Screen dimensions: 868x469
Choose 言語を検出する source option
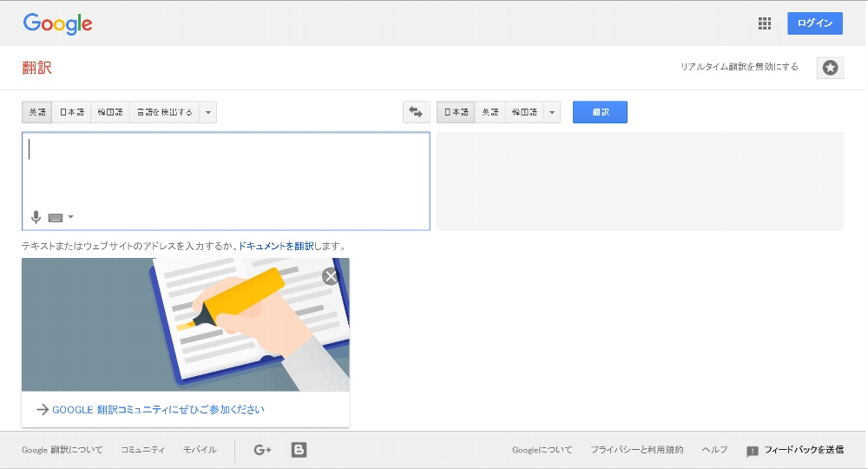click(x=164, y=112)
